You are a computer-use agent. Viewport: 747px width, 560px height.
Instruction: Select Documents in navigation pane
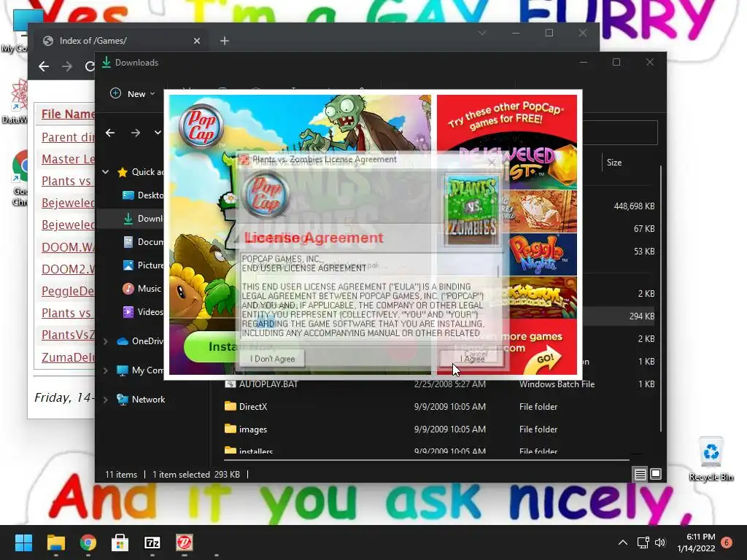tap(143, 242)
